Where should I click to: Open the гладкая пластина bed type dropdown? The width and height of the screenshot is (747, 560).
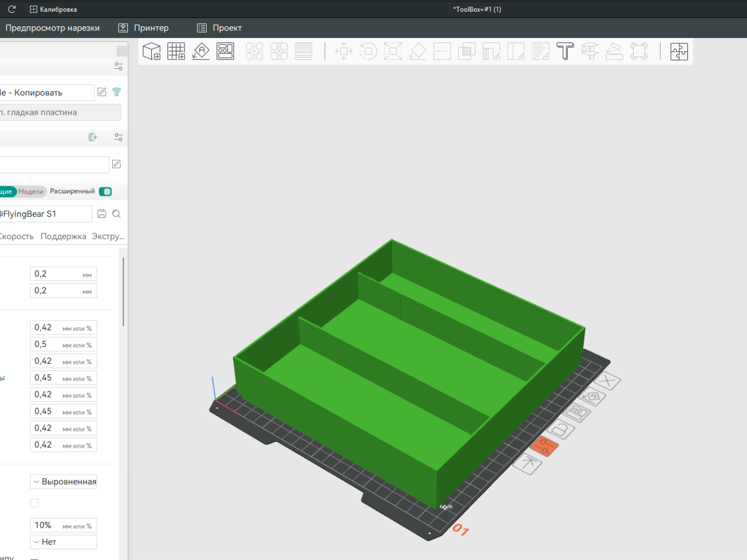pos(60,113)
